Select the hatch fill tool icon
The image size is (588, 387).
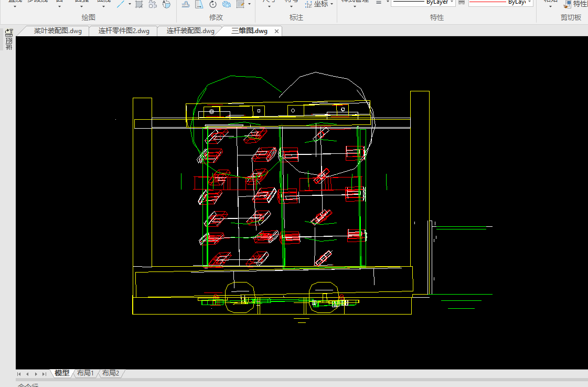click(139, 4)
